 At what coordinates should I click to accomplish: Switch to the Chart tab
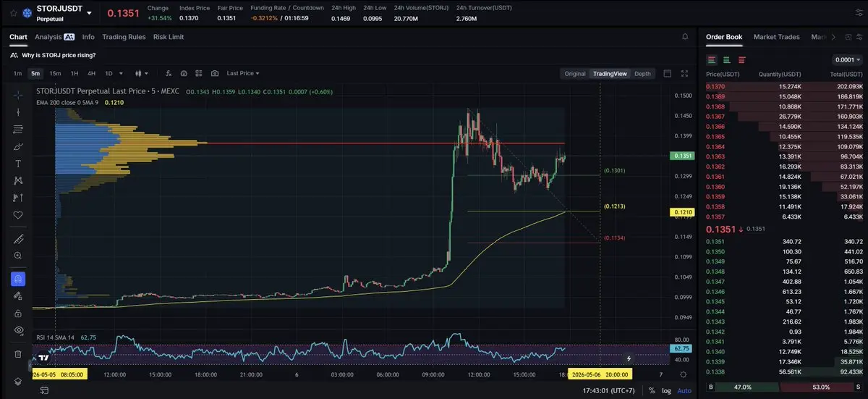coord(18,36)
